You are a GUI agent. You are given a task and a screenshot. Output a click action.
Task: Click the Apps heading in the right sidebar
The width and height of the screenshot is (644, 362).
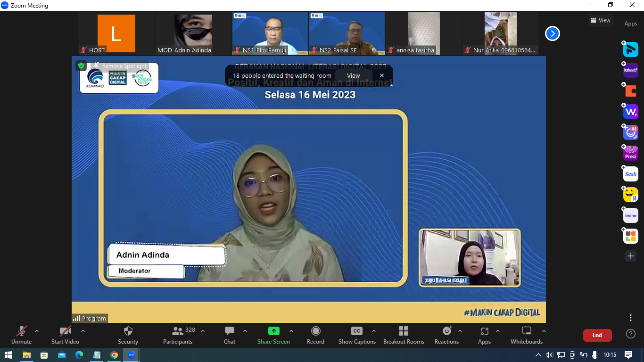pyautogui.click(x=631, y=24)
